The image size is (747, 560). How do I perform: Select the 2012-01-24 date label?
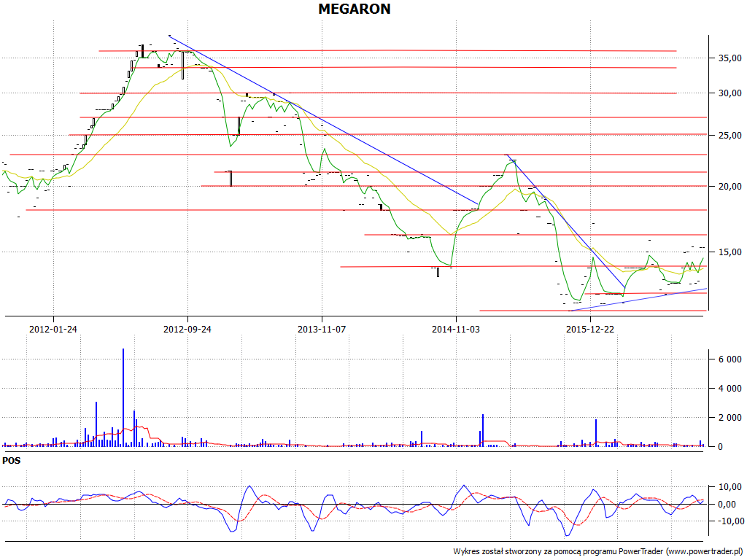[53, 329]
